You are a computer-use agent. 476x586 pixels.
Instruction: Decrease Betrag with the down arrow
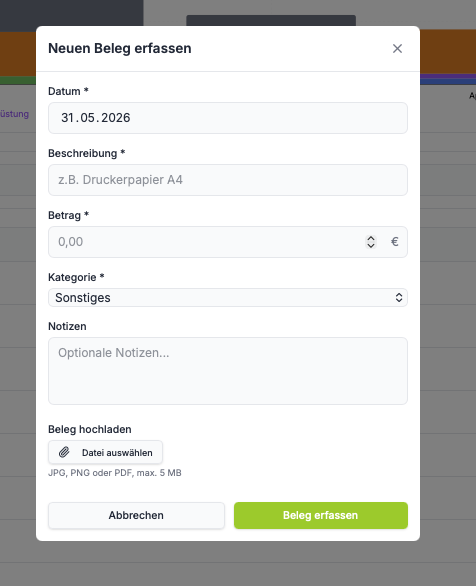[x=371, y=246]
